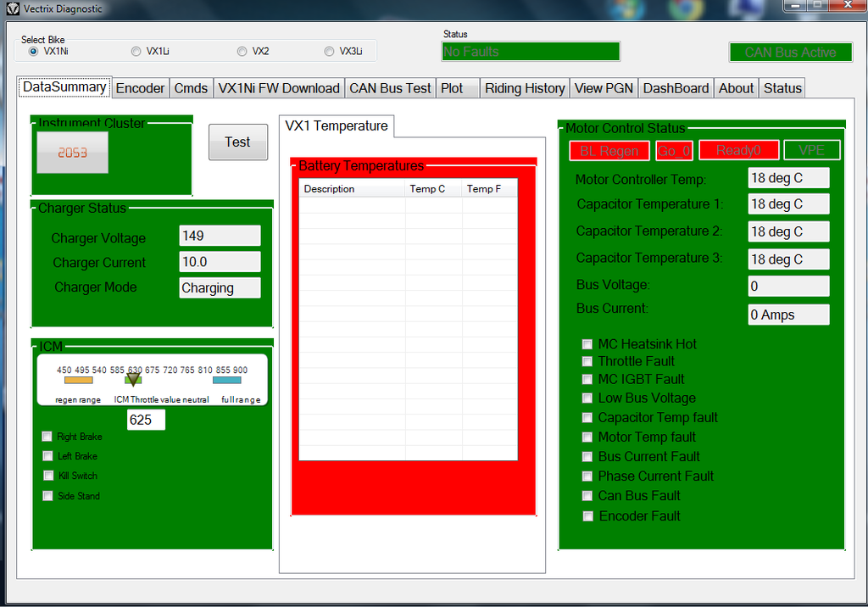
Task: Click the VPE indicator button
Action: pos(812,150)
